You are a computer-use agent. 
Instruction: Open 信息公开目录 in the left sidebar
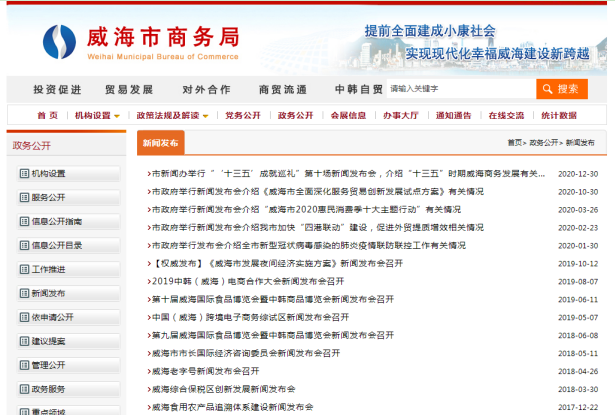pos(57,245)
